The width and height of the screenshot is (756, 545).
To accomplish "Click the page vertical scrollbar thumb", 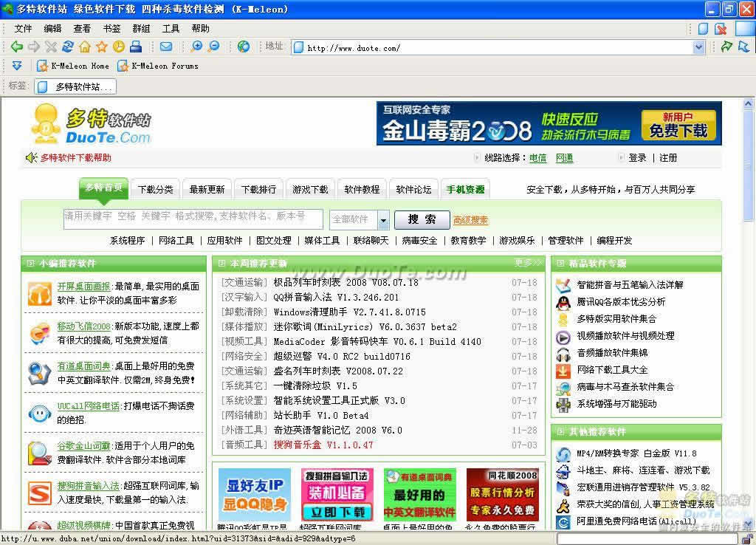I will pyautogui.click(x=749, y=165).
